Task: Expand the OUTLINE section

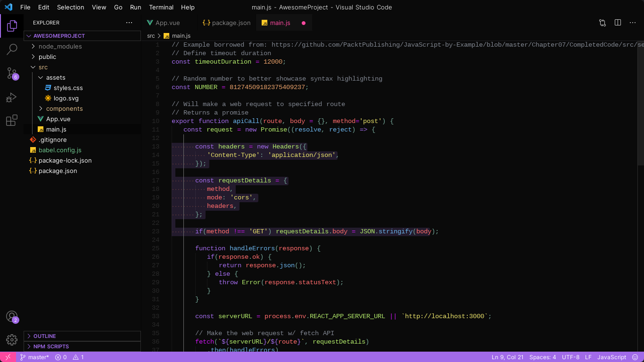Action: (44, 336)
